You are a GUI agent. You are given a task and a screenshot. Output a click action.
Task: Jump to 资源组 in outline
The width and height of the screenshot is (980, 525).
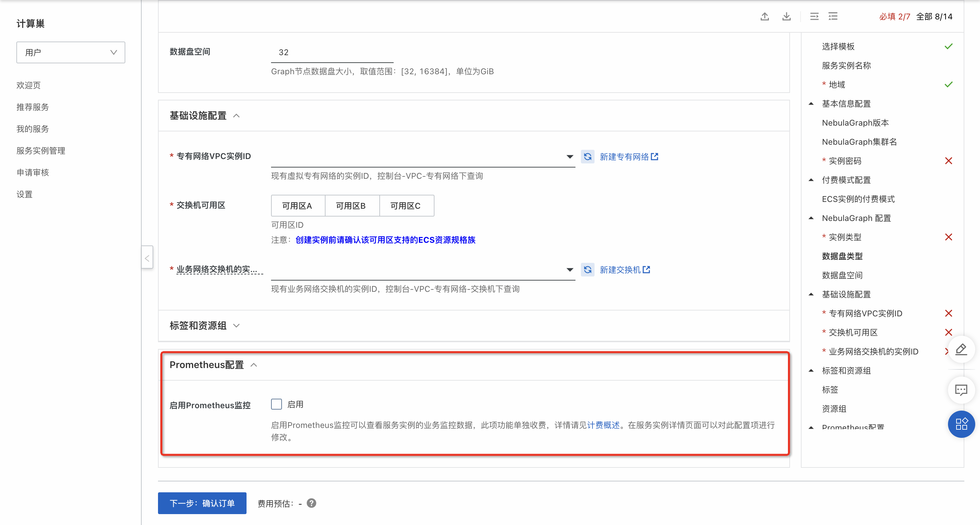[834, 408]
